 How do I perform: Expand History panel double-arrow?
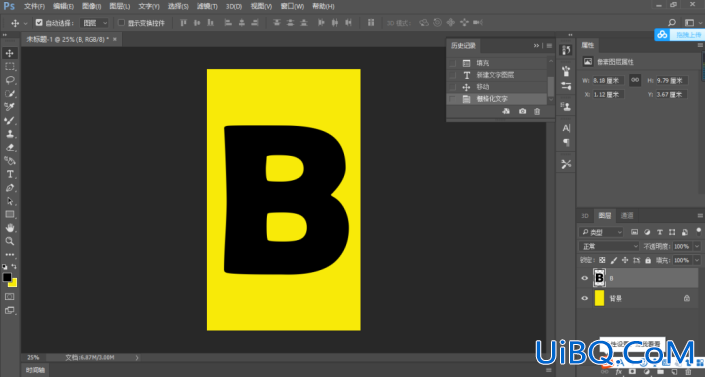coord(536,45)
